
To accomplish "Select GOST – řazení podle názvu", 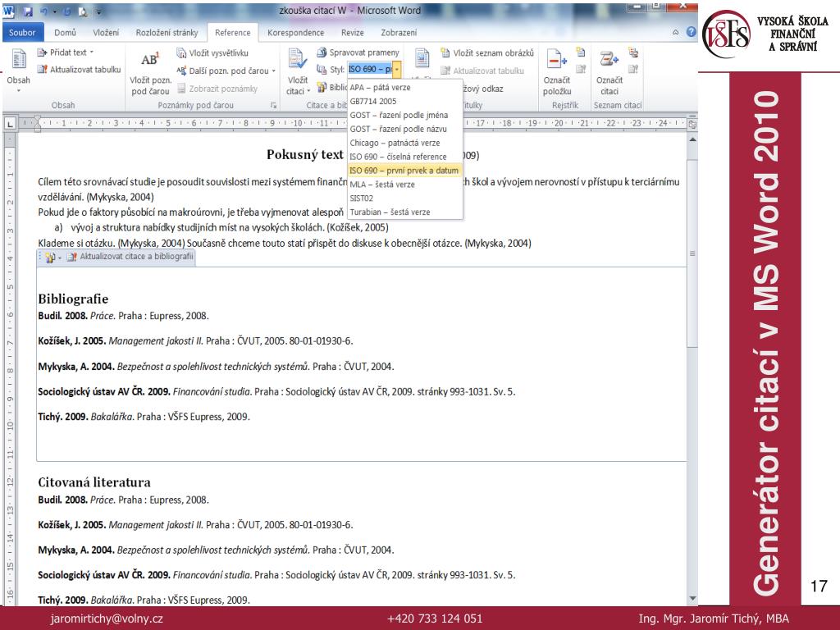I will click(x=405, y=129).
